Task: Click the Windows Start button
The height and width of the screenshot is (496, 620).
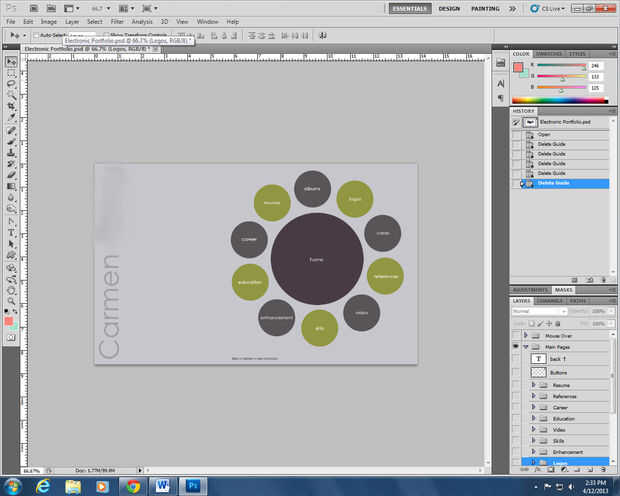Action: pos(13,486)
